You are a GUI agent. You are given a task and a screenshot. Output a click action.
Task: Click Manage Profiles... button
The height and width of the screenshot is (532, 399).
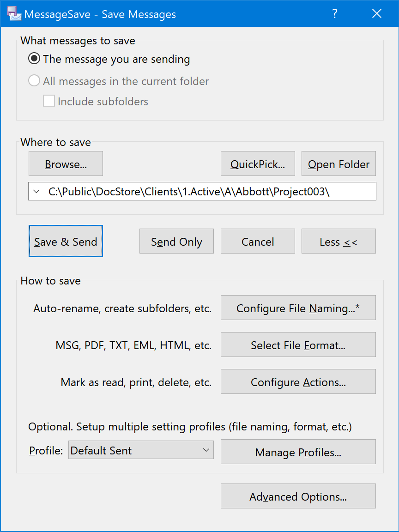(x=298, y=452)
